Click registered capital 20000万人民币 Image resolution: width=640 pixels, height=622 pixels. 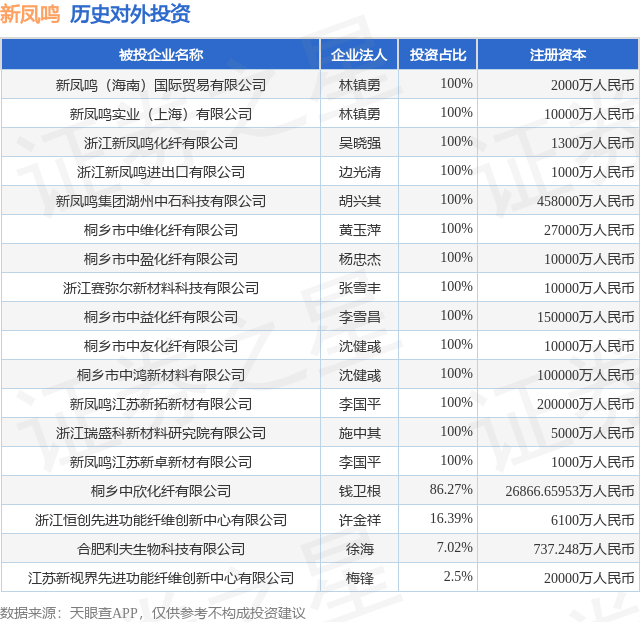[589, 578]
